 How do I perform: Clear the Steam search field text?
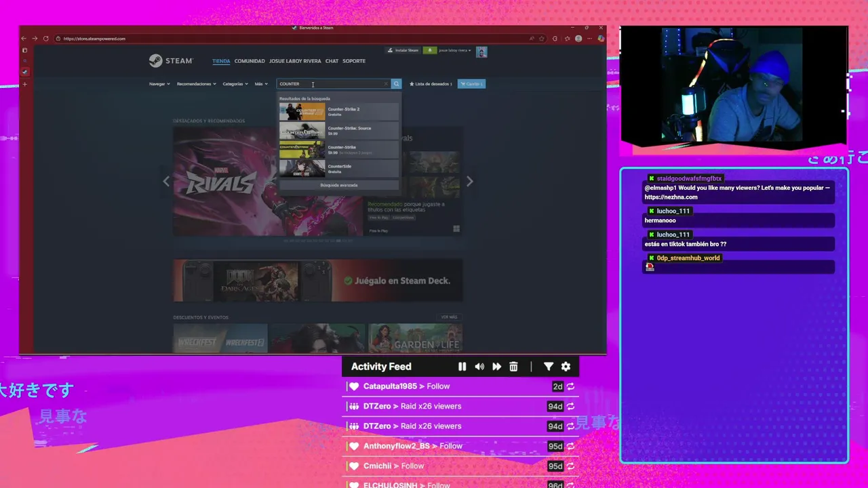pos(386,84)
